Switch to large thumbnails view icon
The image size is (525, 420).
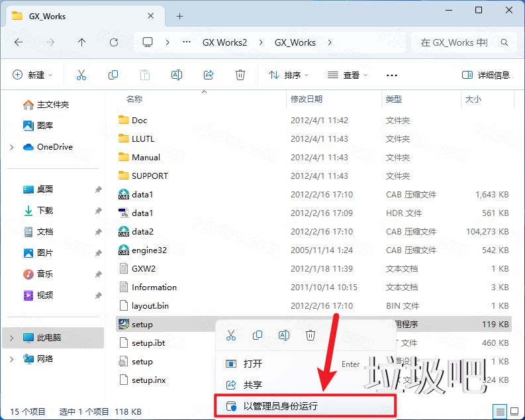pyautogui.click(x=514, y=411)
